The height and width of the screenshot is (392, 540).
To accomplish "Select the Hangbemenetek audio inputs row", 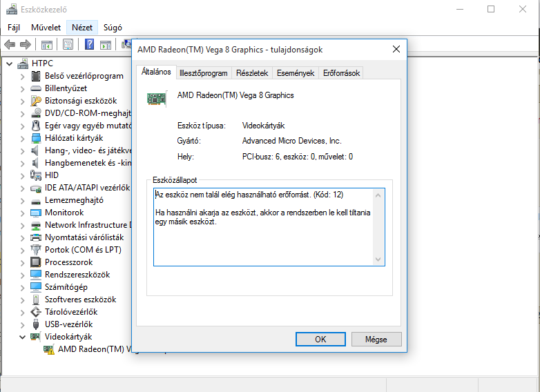I will [81, 163].
